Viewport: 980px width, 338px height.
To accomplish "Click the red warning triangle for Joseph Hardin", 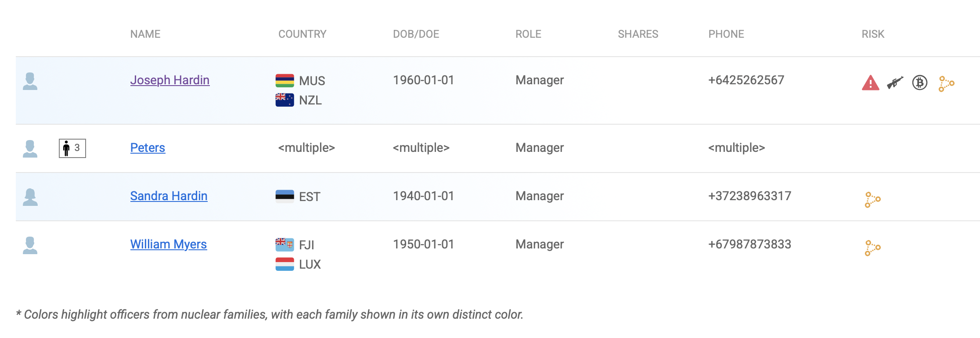I will [x=870, y=83].
